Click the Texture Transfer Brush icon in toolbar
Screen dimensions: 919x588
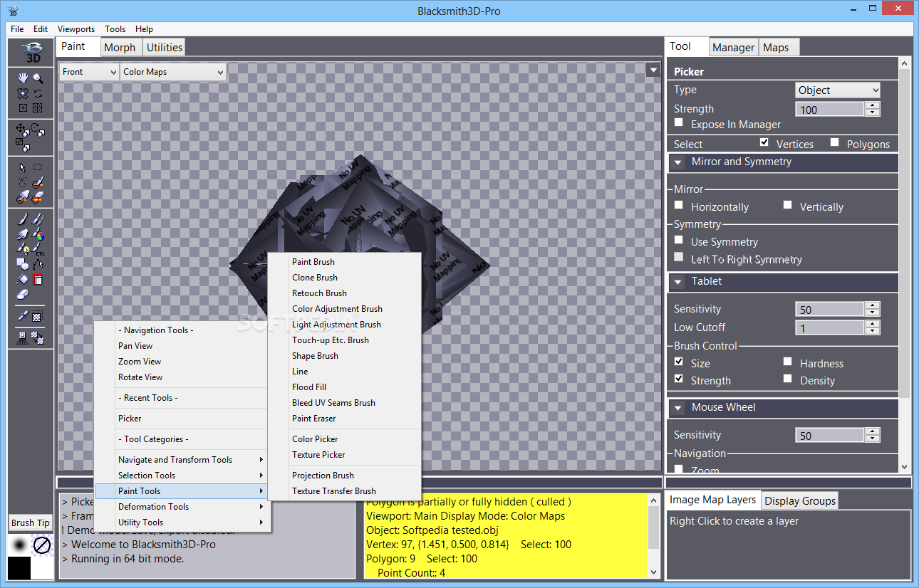(x=38, y=338)
